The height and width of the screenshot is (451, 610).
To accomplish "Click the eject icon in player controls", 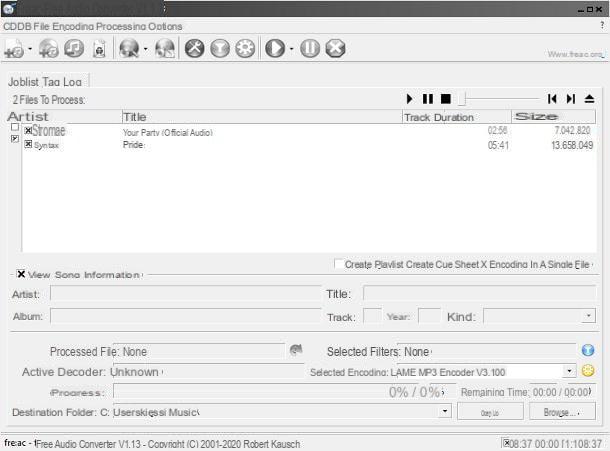I will [x=589, y=99].
